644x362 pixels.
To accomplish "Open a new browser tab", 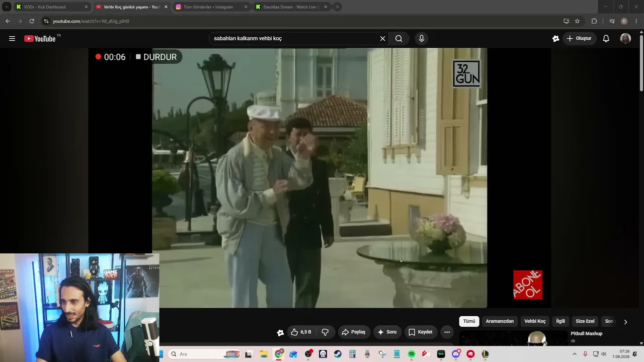I will (x=338, y=7).
